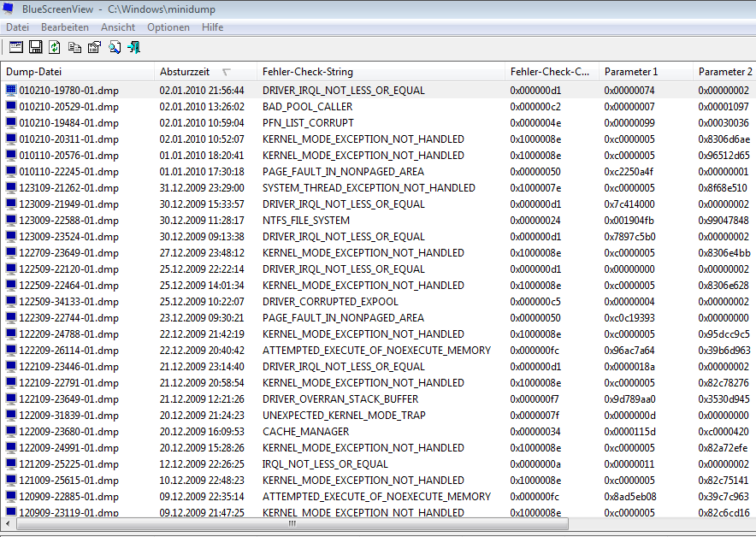
Task: Click the horizontal scrollbar thumb
Action: click(x=292, y=523)
